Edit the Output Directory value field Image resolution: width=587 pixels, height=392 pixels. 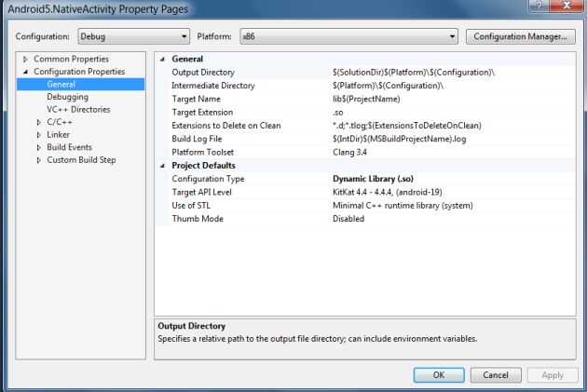pyautogui.click(x=453, y=73)
